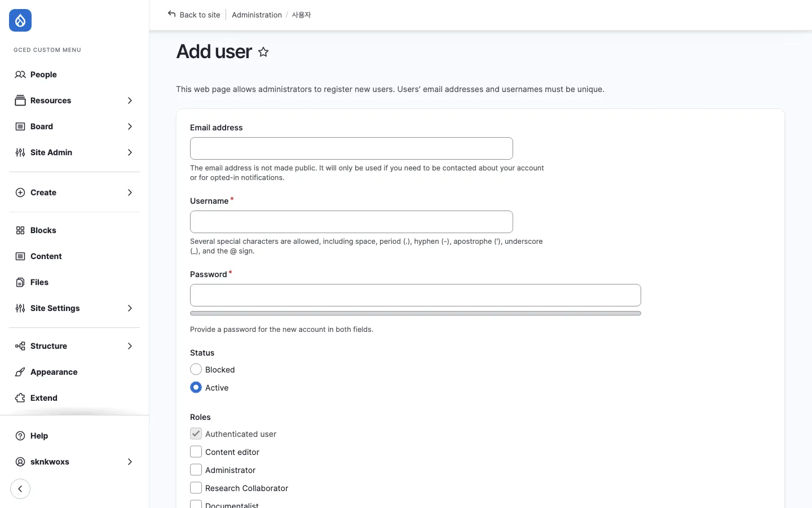This screenshot has height=508, width=812.
Task: Click the Extend puzzle piece icon
Action: (x=20, y=398)
